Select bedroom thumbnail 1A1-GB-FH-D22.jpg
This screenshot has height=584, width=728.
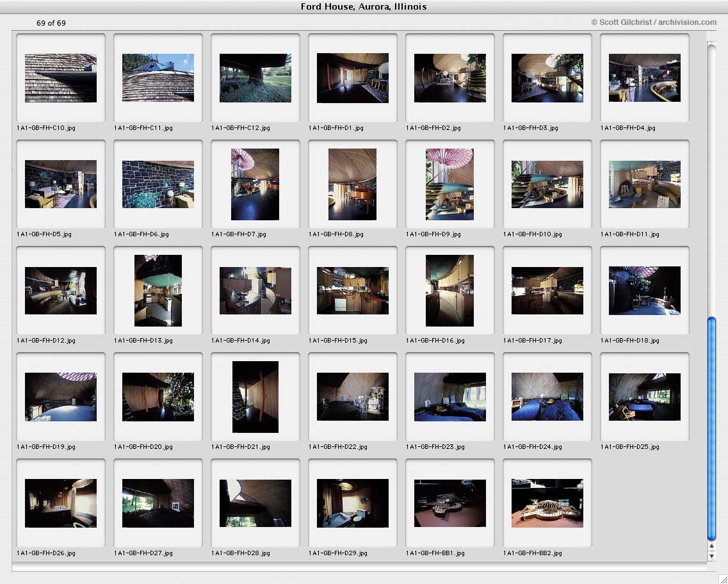coord(353,397)
